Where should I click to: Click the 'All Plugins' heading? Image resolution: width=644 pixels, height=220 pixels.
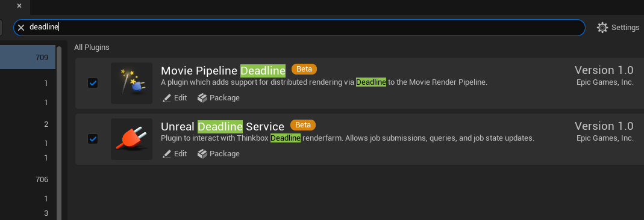(92, 47)
